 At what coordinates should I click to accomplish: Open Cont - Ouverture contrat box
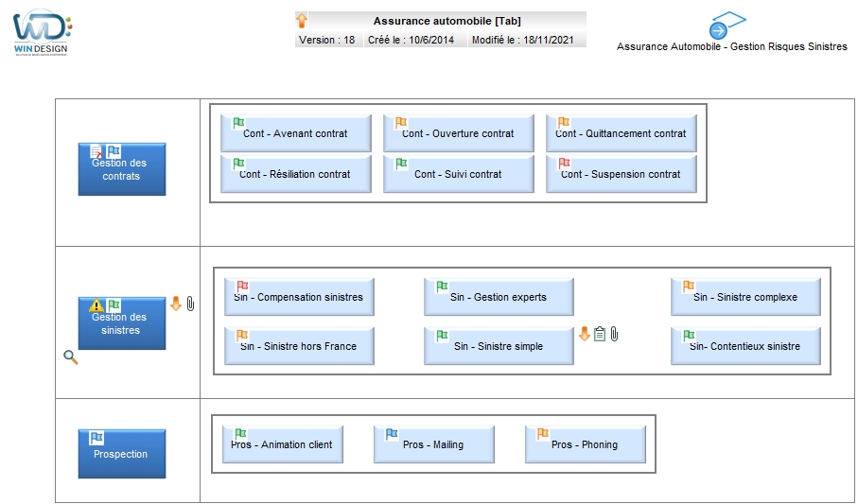point(458,133)
